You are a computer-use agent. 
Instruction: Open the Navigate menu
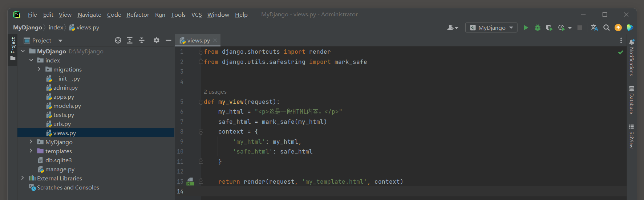(89, 15)
